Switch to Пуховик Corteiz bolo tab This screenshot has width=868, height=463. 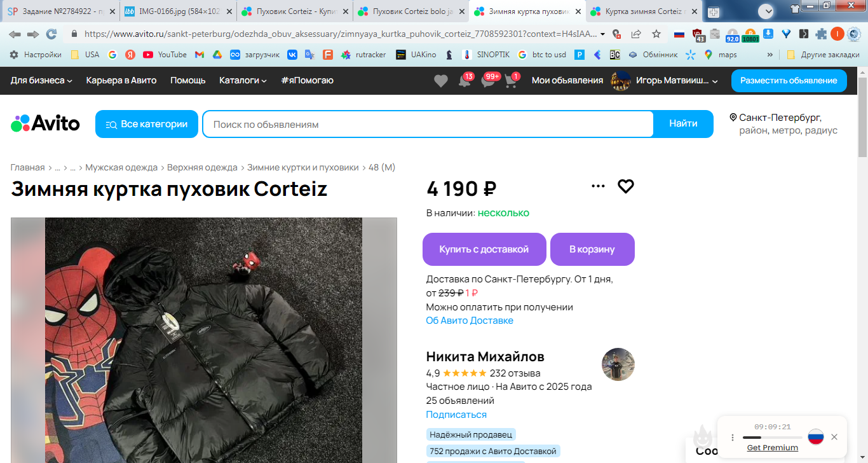coord(410,12)
